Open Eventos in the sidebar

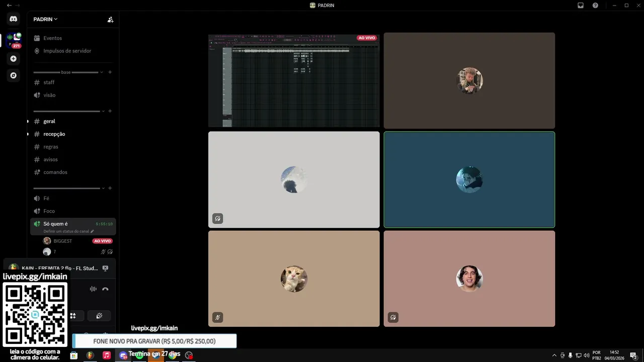click(x=73, y=38)
